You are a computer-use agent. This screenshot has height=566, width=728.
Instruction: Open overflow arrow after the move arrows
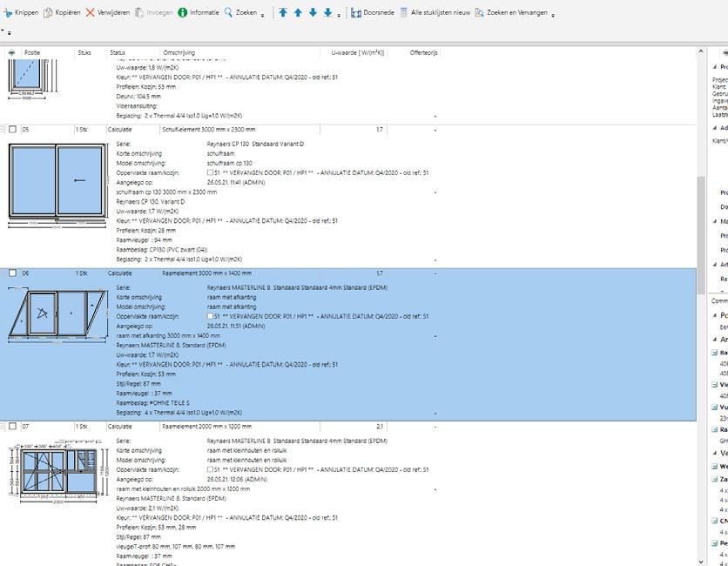point(339,16)
